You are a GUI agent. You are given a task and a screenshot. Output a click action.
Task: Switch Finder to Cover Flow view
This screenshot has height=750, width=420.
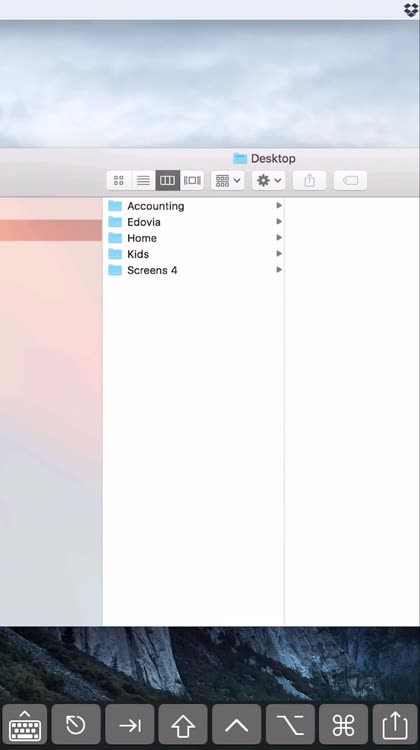[x=192, y=180]
